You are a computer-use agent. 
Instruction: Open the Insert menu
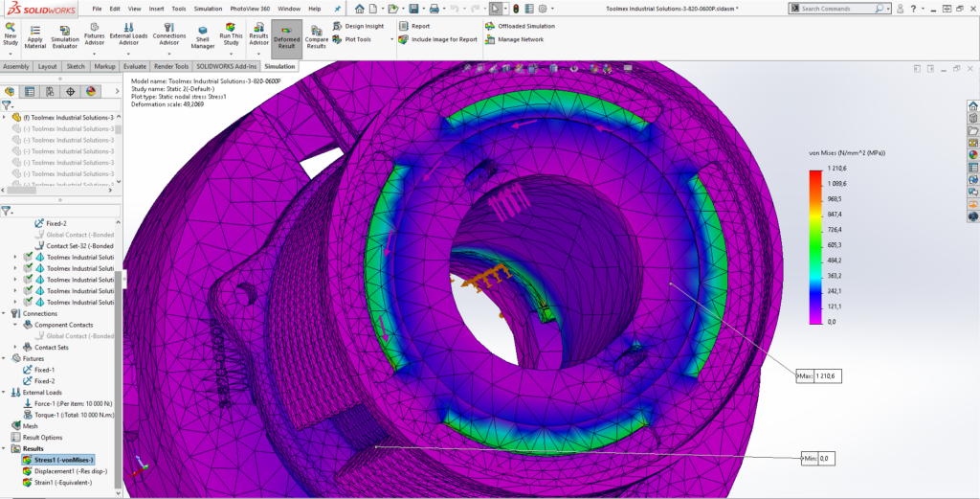[156, 8]
